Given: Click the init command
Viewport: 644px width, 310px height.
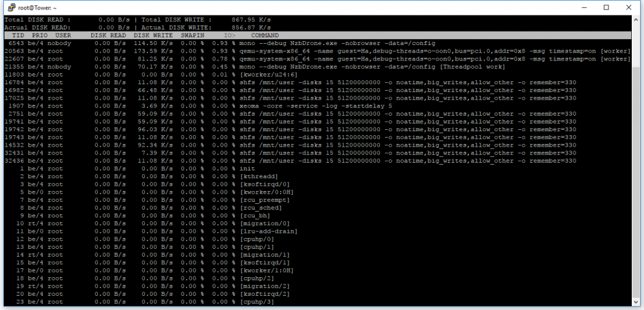Looking at the screenshot, I should [247, 169].
